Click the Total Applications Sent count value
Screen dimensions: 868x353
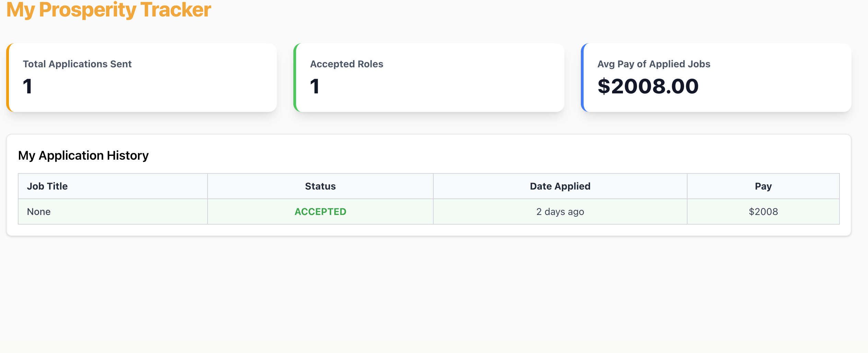coord(27,86)
